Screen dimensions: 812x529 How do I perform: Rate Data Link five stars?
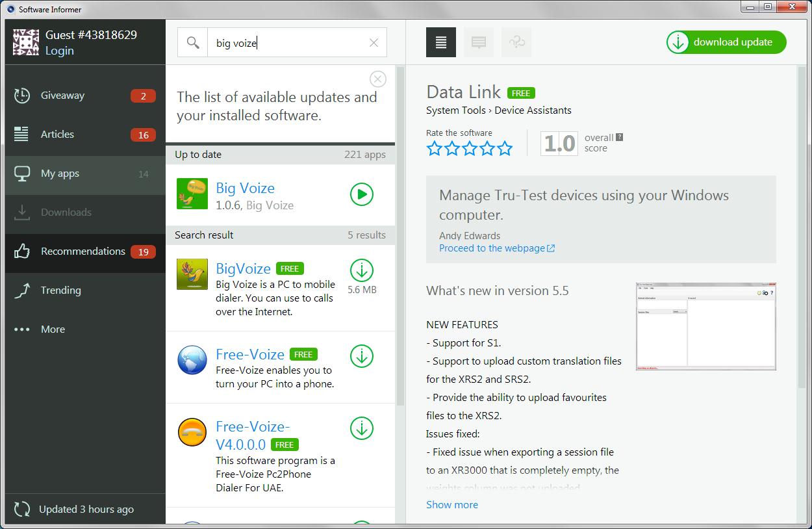[x=505, y=149]
